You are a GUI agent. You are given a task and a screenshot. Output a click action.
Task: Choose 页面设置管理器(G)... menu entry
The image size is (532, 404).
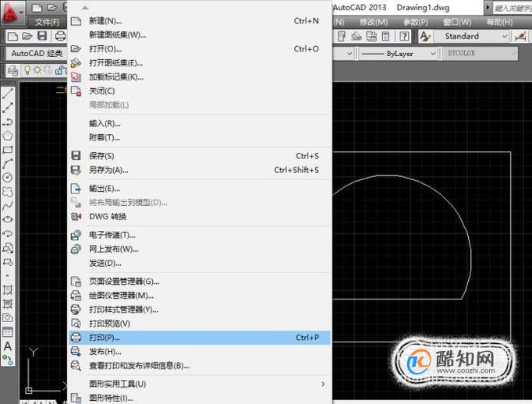click(x=200, y=282)
